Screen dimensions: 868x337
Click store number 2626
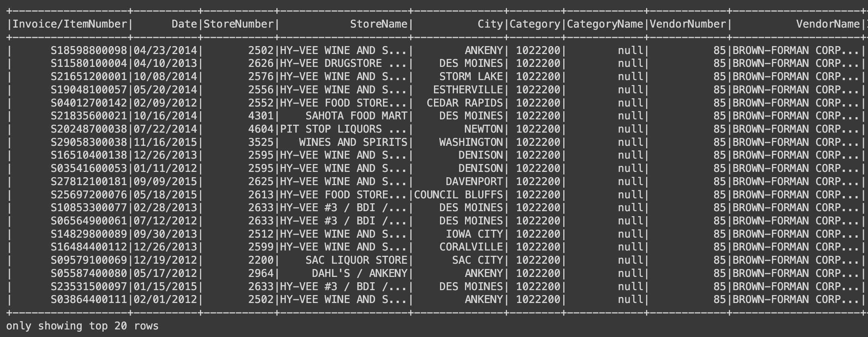[x=261, y=63]
